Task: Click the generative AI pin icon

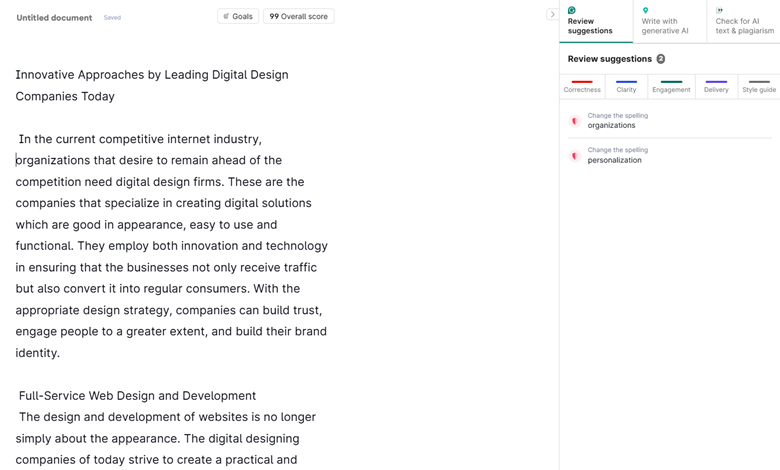Action: 646,11
